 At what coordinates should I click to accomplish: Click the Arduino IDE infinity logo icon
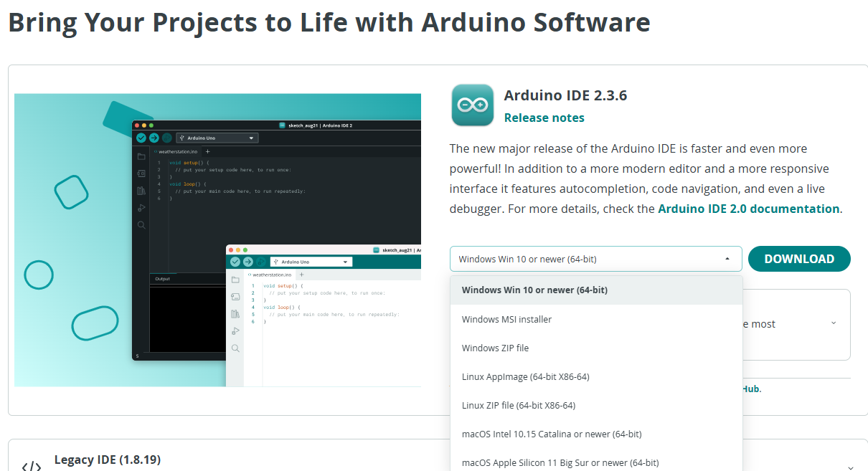(472, 105)
